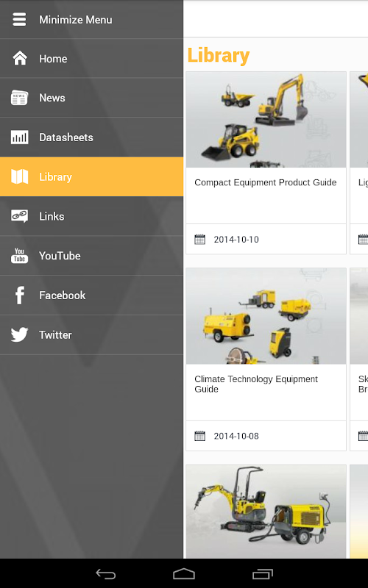Tap the News newspaper icon

(19, 98)
